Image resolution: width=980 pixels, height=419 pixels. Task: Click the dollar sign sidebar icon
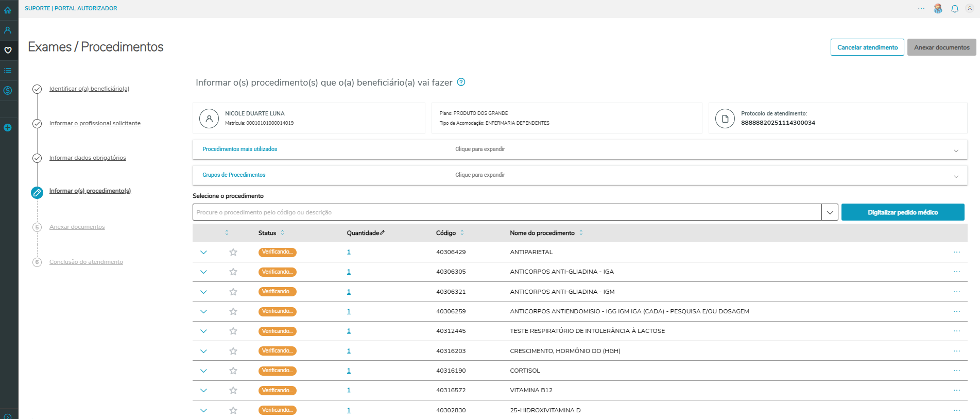(8, 90)
